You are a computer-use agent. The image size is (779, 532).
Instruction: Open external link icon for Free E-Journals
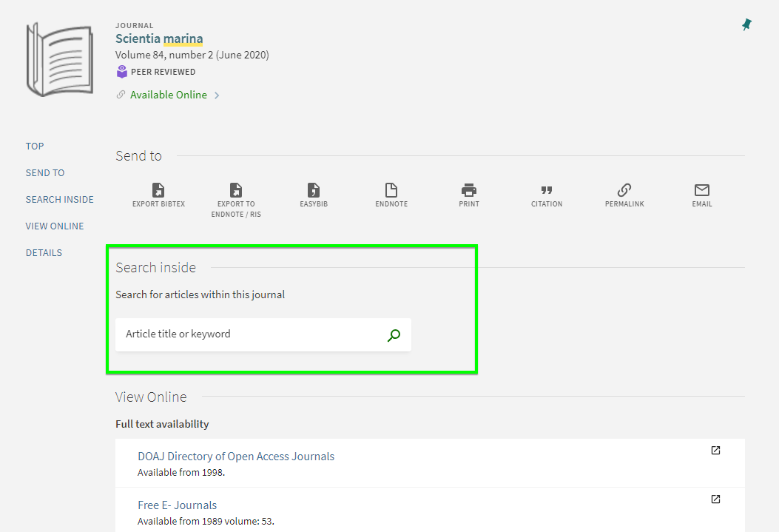tap(715, 499)
